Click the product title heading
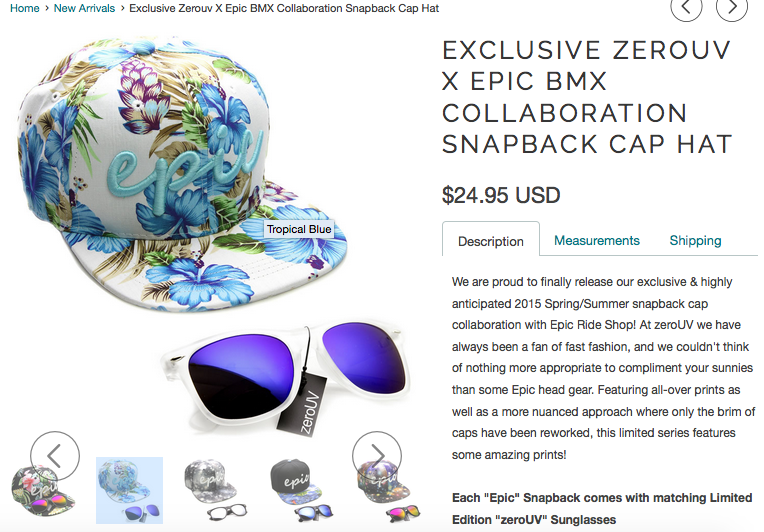 coord(587,97)
